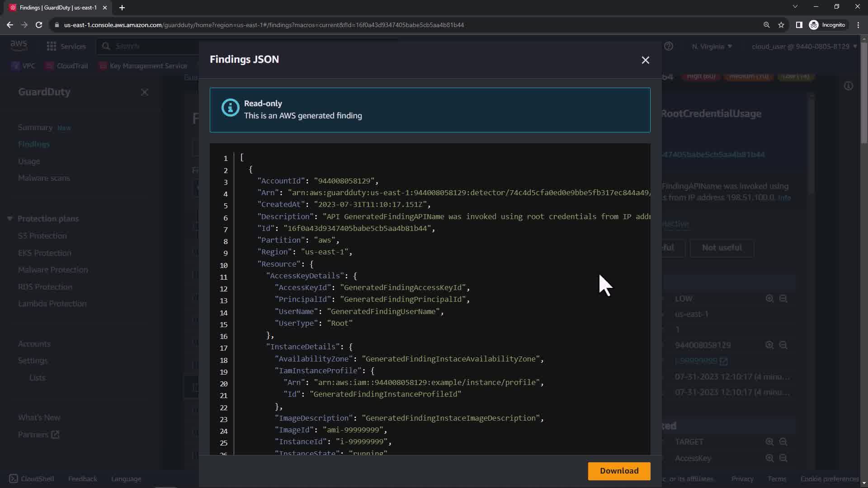Click the Not useful feedback button

[x=722, y=248]
